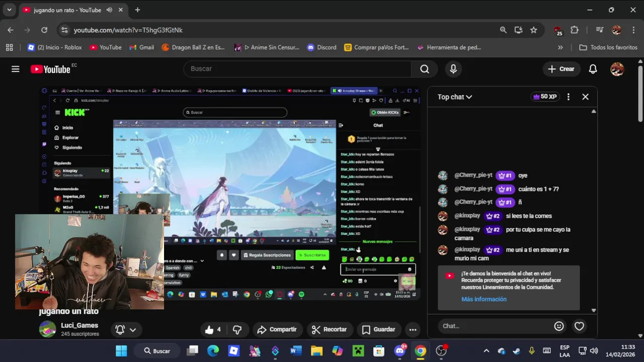Open the Más información link
This screenshot has height=362, width=644.
(x=484, y=299)
